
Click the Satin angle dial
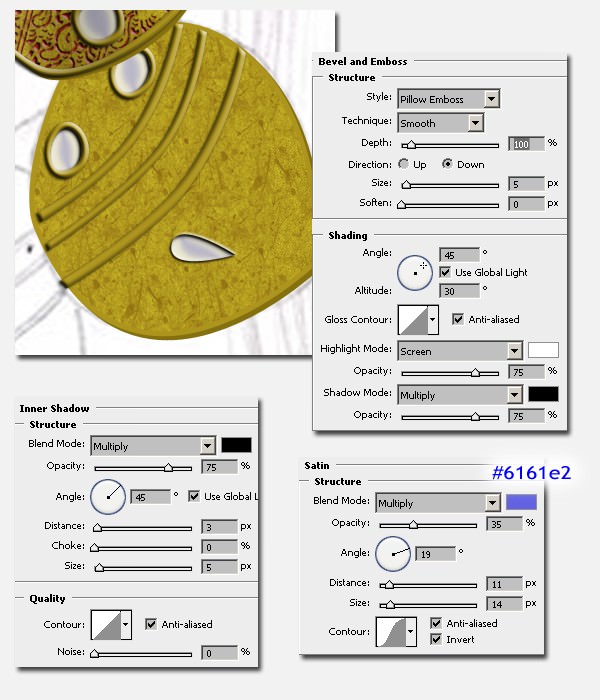(392, 554)
